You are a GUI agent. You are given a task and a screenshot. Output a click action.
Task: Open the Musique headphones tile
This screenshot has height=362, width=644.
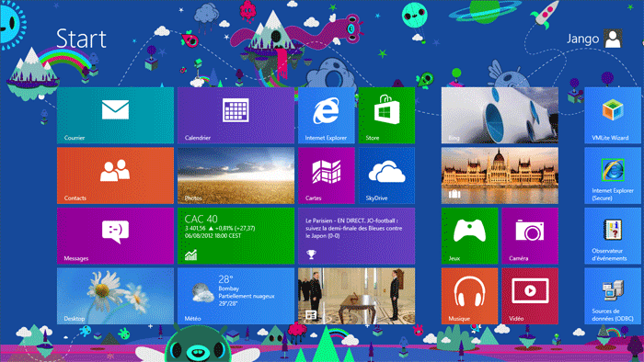click(x=469, y=296)
